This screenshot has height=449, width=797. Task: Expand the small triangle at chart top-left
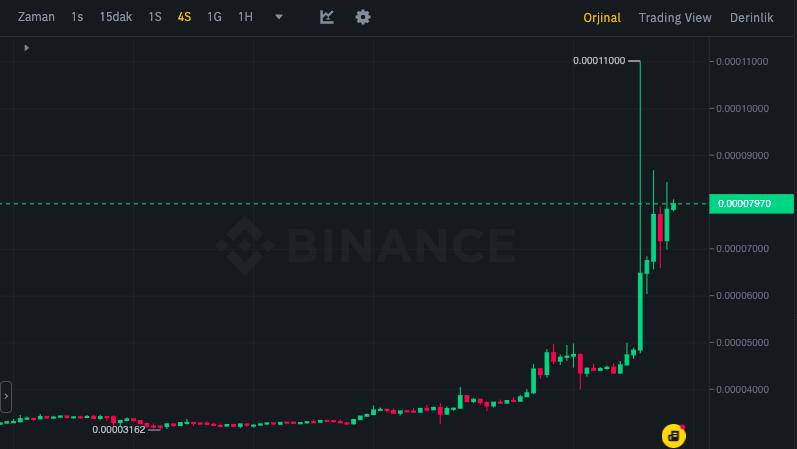coord(26,47)
